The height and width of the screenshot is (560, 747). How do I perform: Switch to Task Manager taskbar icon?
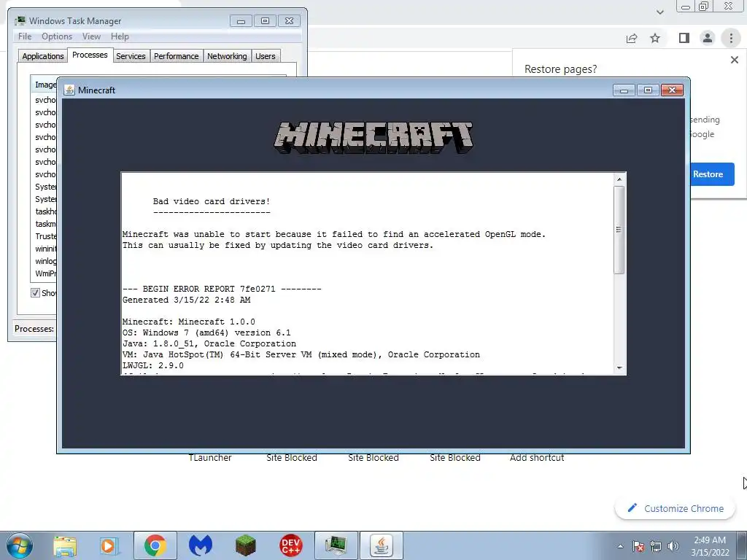[x=336, y=545]
